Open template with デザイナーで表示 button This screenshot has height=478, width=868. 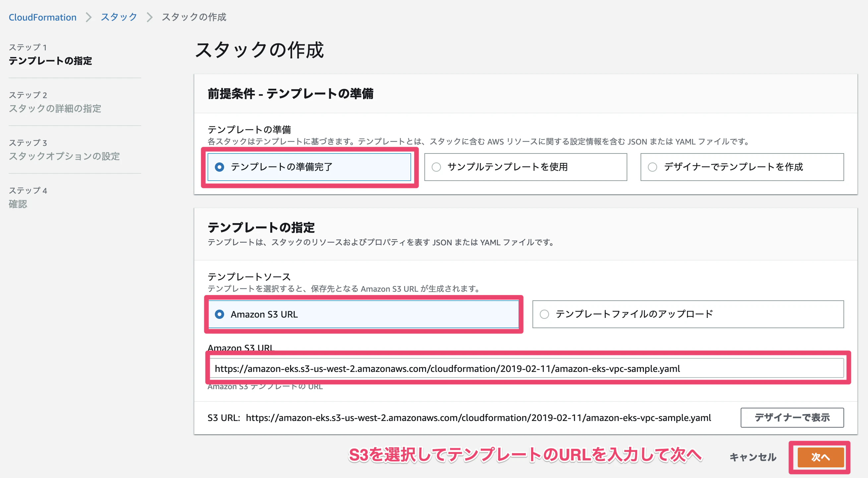(792, 418)
